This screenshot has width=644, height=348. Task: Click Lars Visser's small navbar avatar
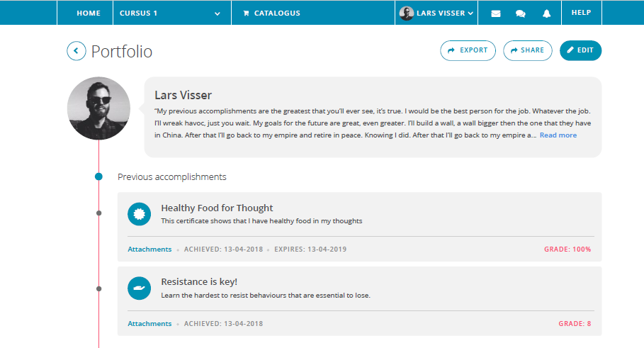pyautogui.click(x=407, y=13)
